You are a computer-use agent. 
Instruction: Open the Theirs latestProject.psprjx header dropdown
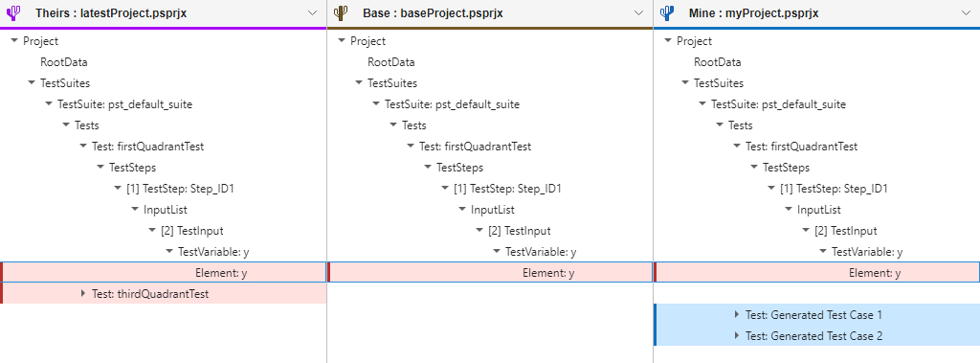coord(312,13)
